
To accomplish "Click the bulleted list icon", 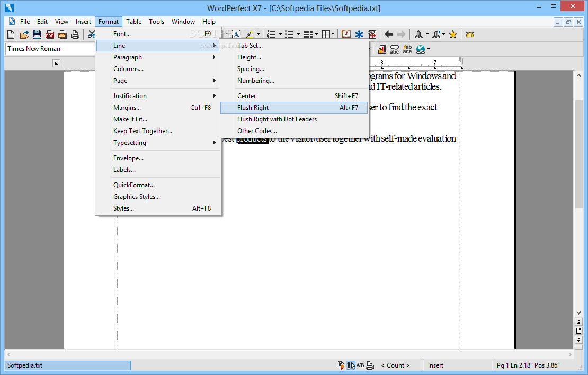I will click(x=289, y=34).
